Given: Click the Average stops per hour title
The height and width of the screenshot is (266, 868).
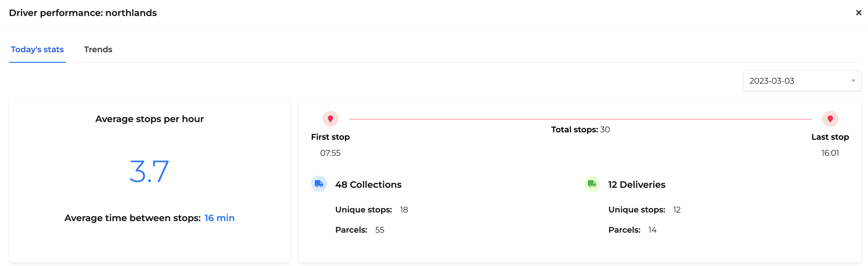Looking at the screenshot, I should tap(149, 119).
